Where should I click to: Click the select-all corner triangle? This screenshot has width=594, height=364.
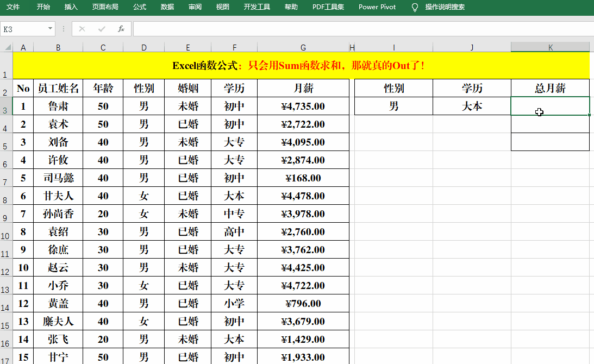[x=7, y=47]
